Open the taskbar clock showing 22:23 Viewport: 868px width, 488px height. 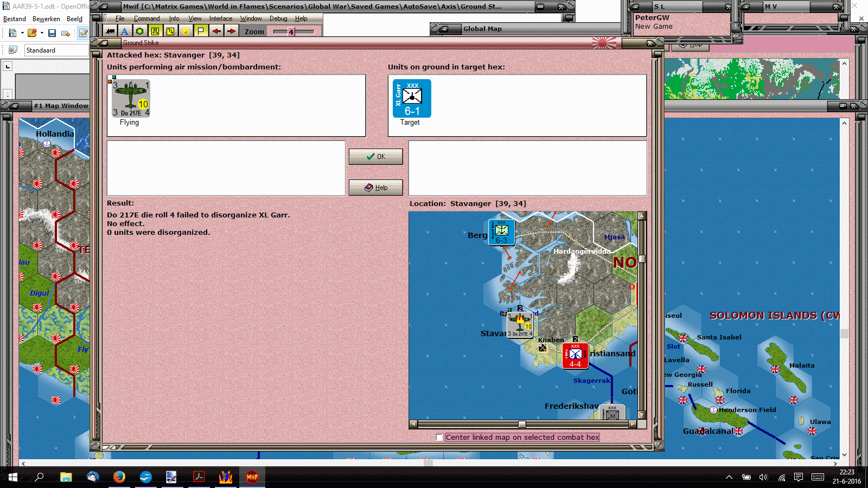847,477
